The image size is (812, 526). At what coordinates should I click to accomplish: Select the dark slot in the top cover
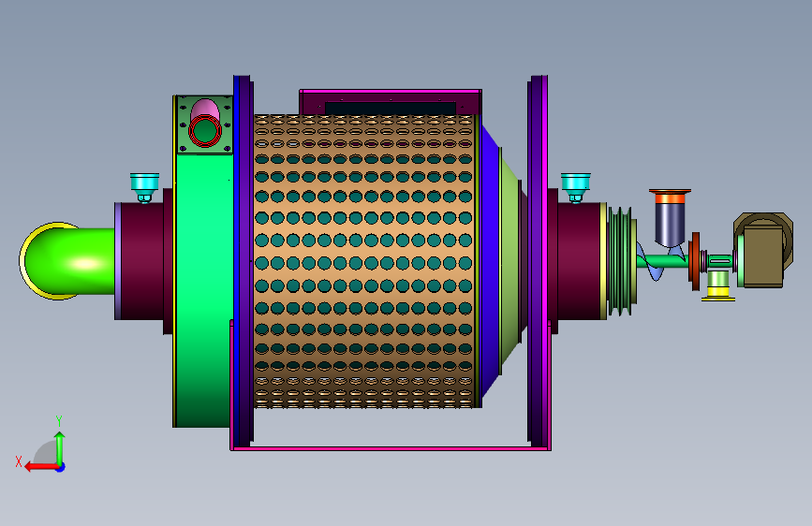click(x=391, y=109)
